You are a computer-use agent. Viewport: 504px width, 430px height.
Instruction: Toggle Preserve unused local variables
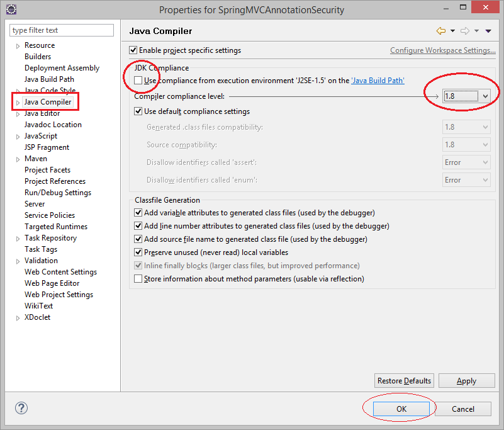(138, 252)
